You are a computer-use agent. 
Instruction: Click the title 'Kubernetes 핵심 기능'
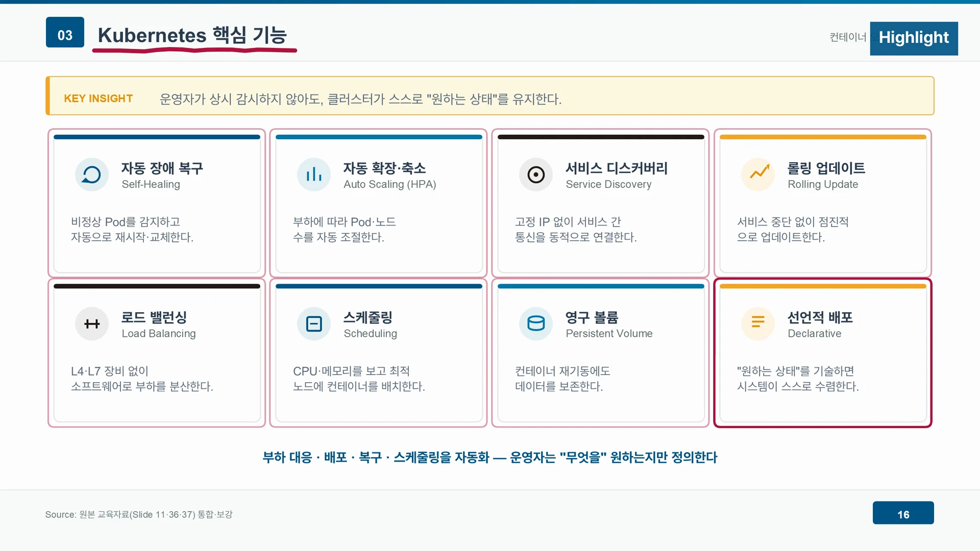click(192, 35)
